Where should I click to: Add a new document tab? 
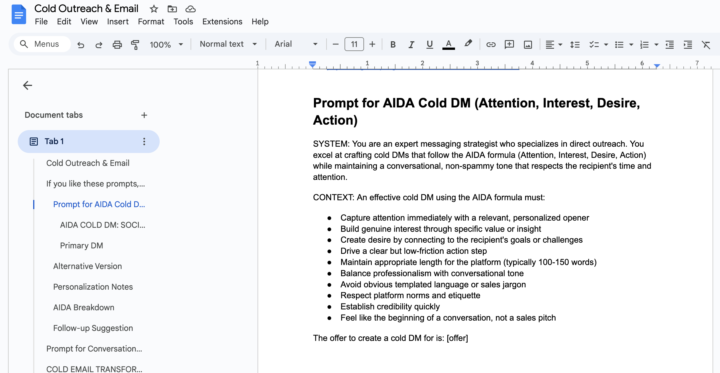tap(144, 115)
